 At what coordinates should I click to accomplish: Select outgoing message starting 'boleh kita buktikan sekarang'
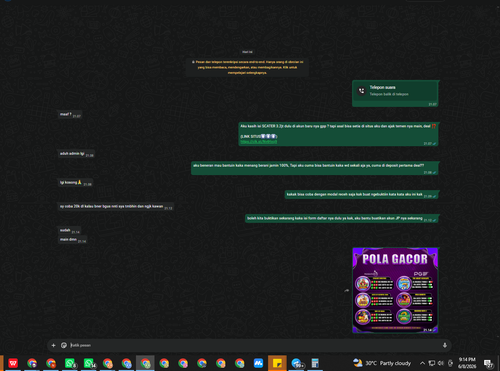pos(341,219)
